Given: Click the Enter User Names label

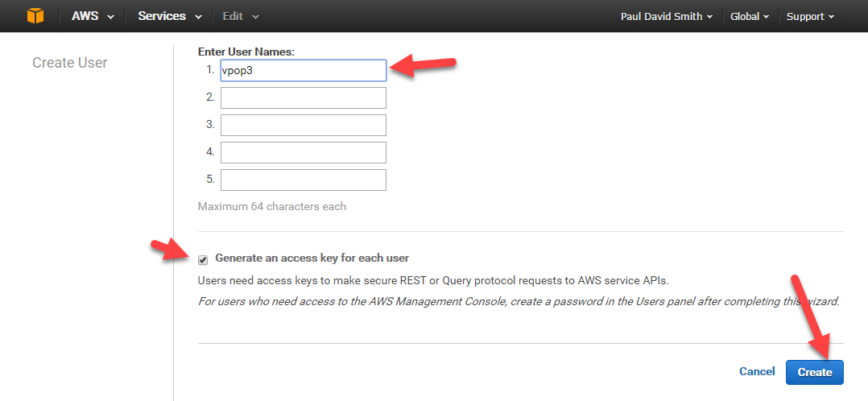Looking at the screenshot, I should coord(246,52).
